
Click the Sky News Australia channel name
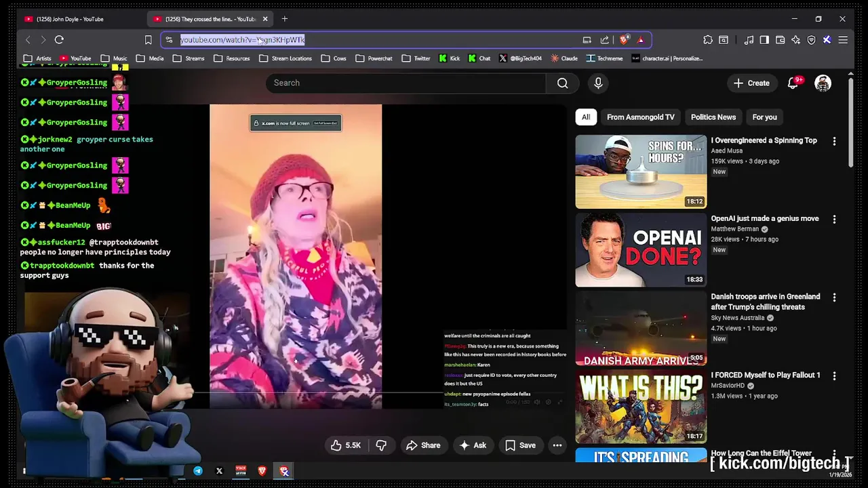pyautogui.click(x=737, y=318)
